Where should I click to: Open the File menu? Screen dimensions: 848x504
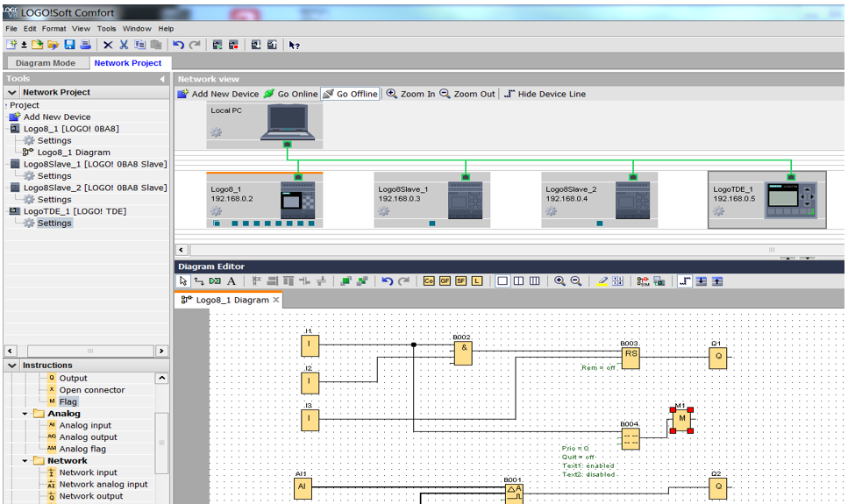tap(11, 29)
